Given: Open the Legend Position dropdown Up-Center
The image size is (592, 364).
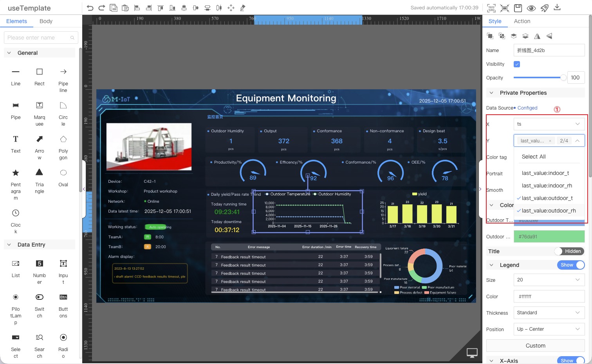Looking at the screenshot, I should pyautogui.click(x=549, y=329).
